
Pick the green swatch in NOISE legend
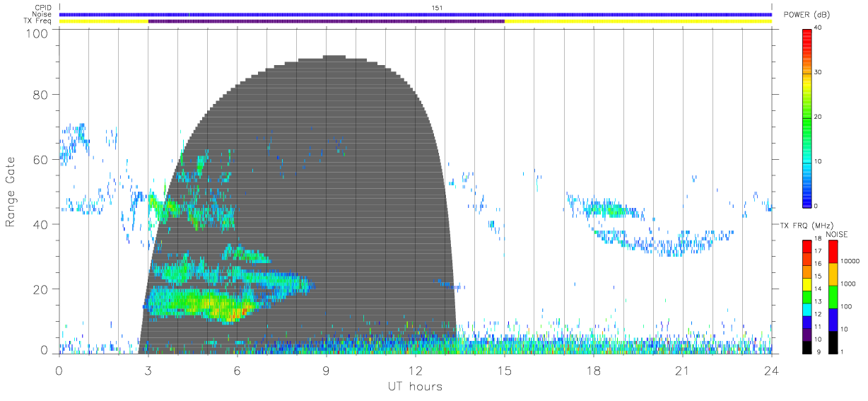(833, 296)
